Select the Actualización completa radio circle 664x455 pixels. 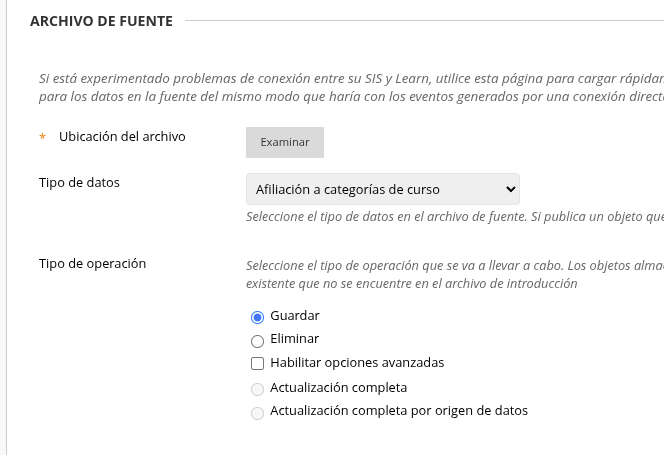(x=257, y=389)
